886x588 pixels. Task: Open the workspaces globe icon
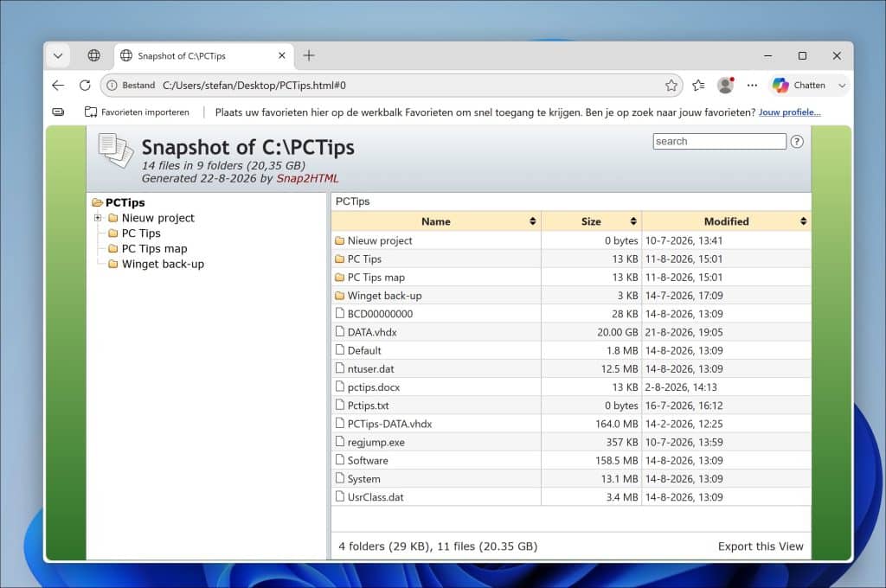[93, 55]
